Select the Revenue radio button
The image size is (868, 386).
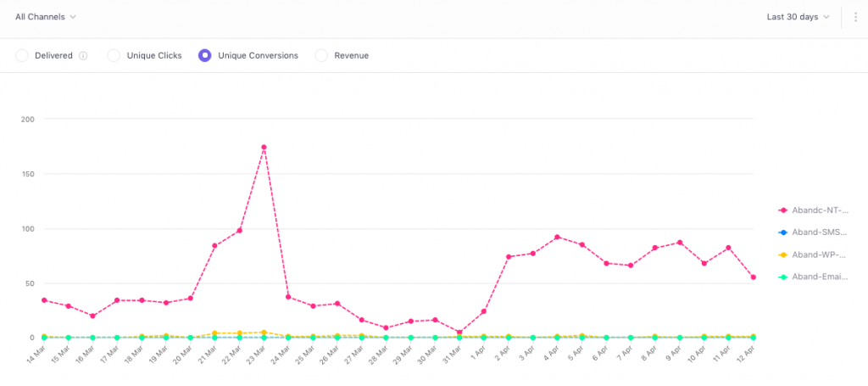(x=321, y=55)
